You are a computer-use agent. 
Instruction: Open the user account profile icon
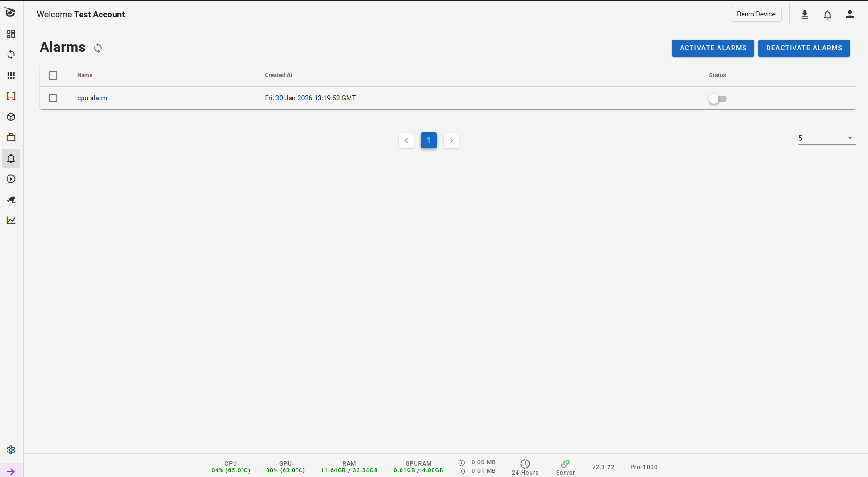[x=850, y=15]
